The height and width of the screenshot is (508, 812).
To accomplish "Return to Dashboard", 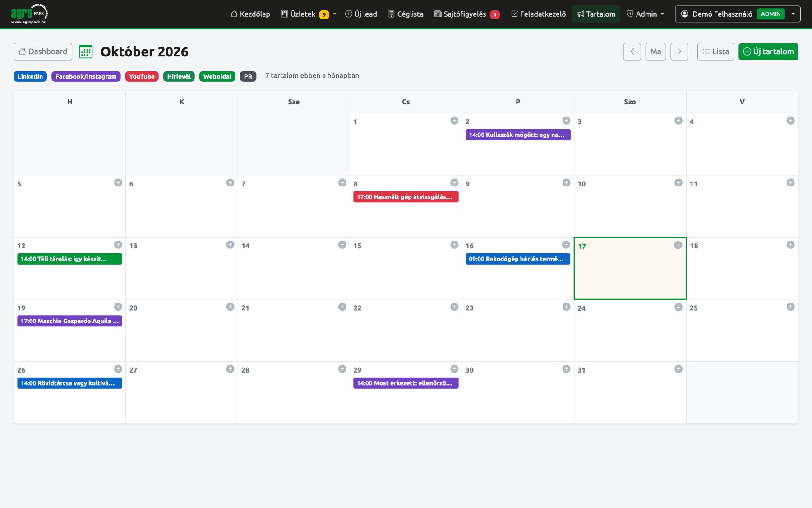I will point(43,51).
